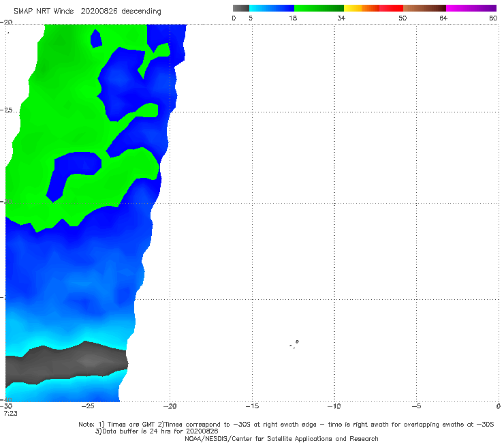Screen dimensions: 504x443
Task: Click the swath time stamp "7:23"
Action: click(11, 414)
